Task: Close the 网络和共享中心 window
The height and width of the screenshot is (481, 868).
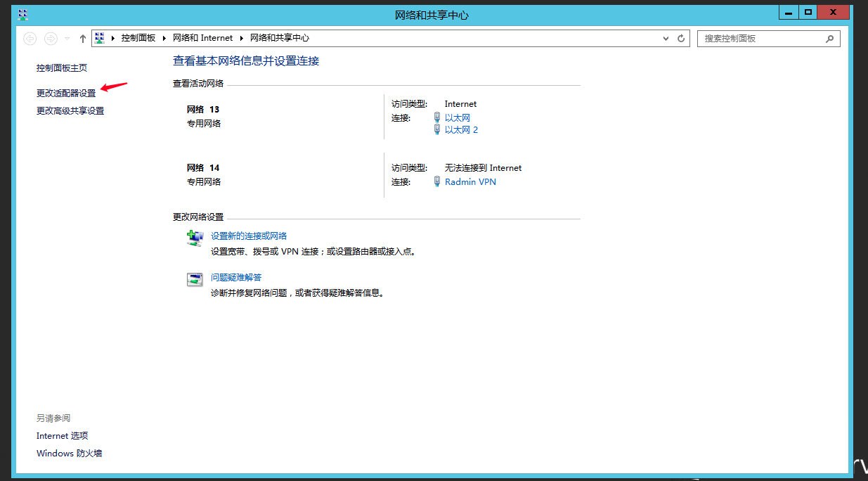Action: tap(833, 12)
